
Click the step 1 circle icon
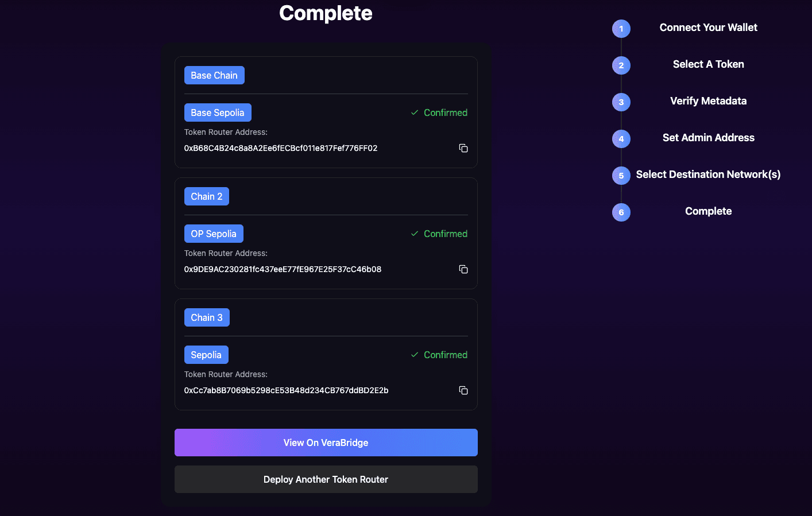click(621, 29)
